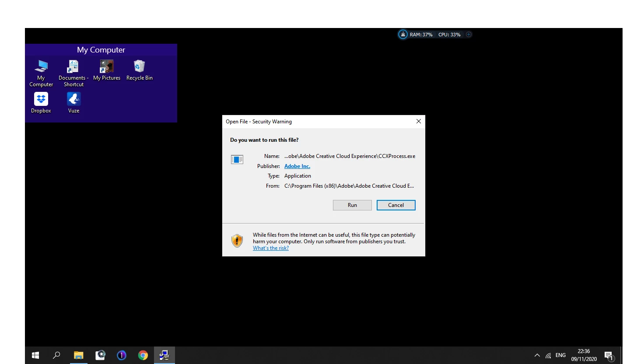Click "Do you want to run this file?" heading
The width and height of the screenshot is (637, 364).
click(x=264, y=140)
